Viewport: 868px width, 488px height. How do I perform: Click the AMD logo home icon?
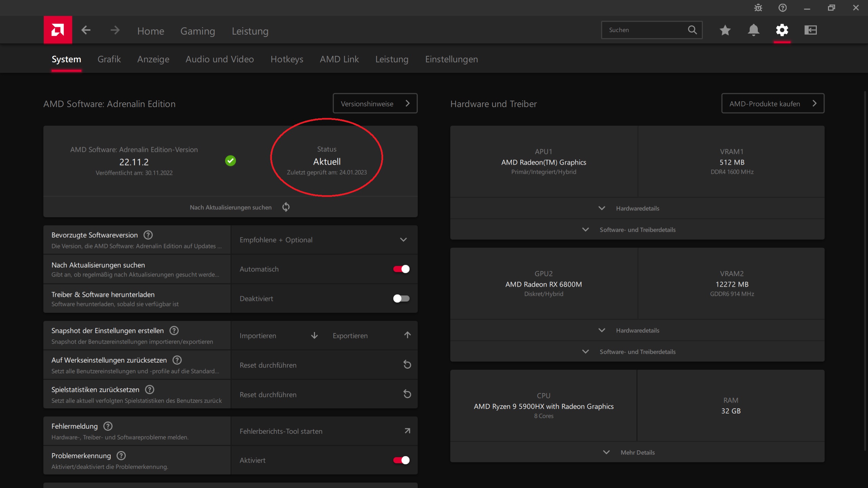click(x=58, y=30)
